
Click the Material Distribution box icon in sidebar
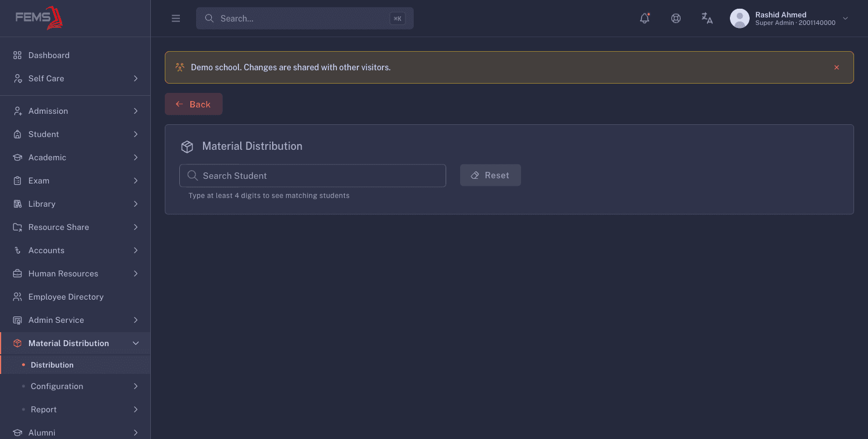tap(17, 343)
